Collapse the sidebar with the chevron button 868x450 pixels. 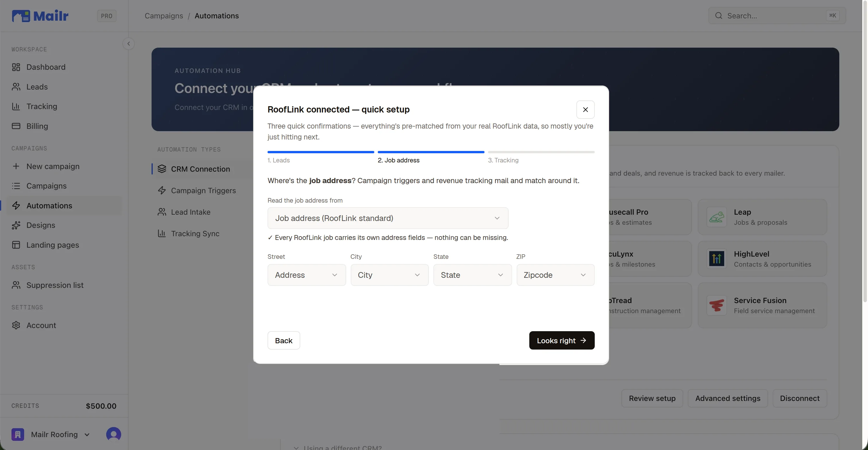[x=128, y=44]
